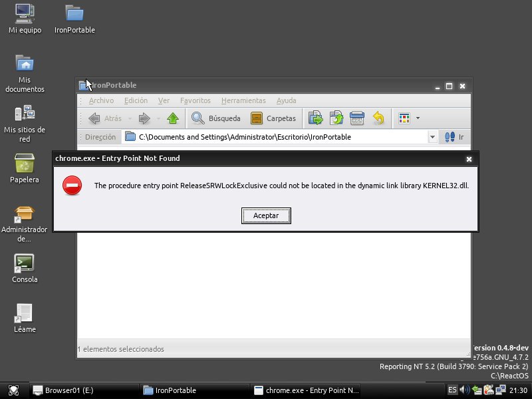Select the Consola shortcut
532x399 pixels.
25,269
